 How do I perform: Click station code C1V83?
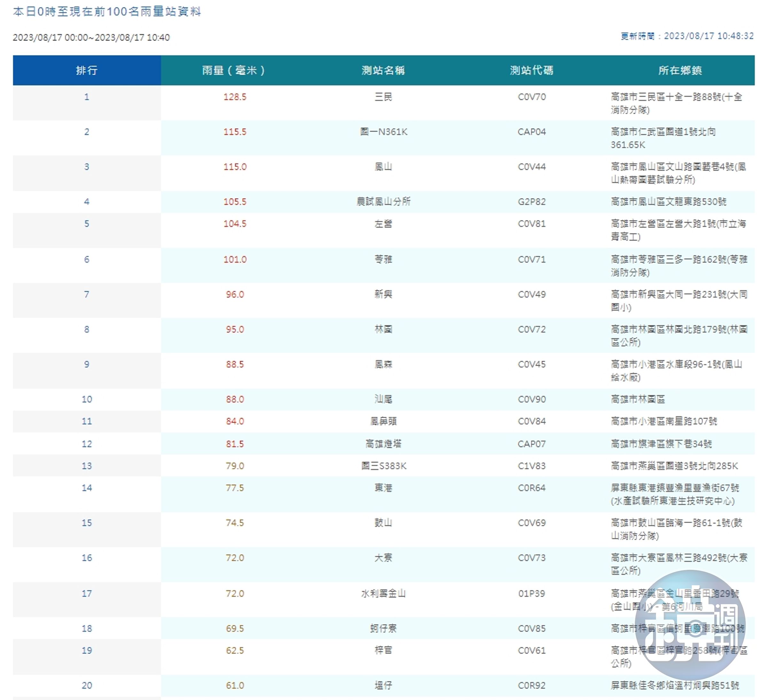[531, 466]
